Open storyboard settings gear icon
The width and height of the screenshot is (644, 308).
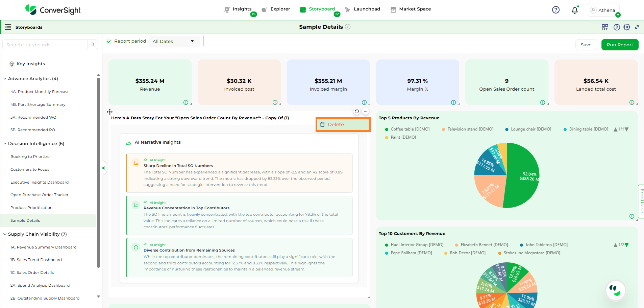627,27
